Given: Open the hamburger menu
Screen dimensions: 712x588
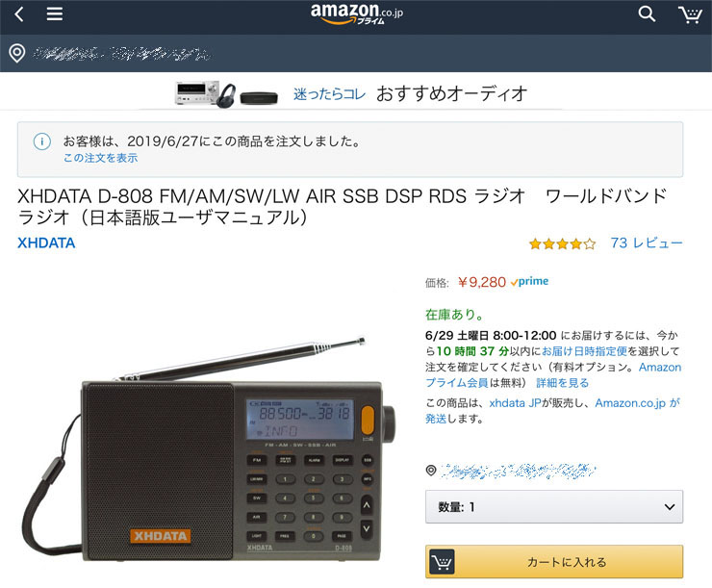Looking at the screenshot, I should pos(55,14).
